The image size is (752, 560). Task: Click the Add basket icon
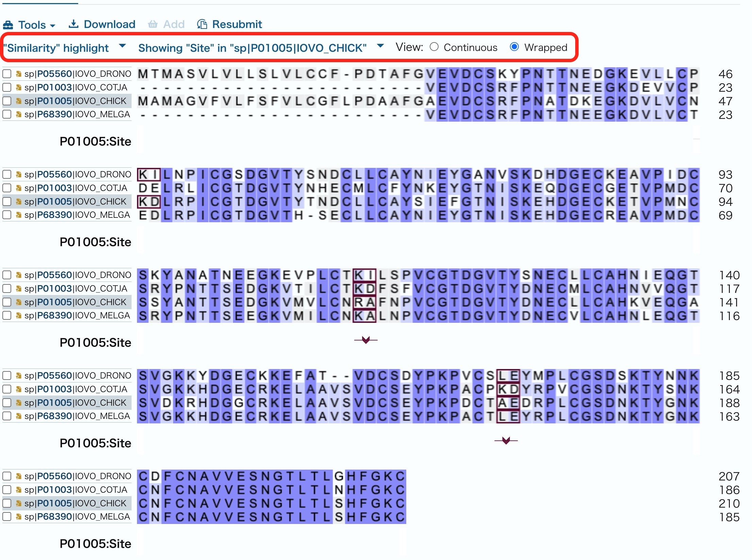(153, 24)
